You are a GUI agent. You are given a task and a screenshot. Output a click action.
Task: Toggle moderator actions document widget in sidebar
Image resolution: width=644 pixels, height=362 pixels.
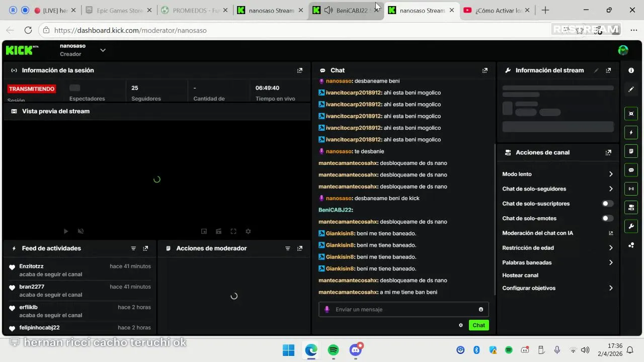631,151
